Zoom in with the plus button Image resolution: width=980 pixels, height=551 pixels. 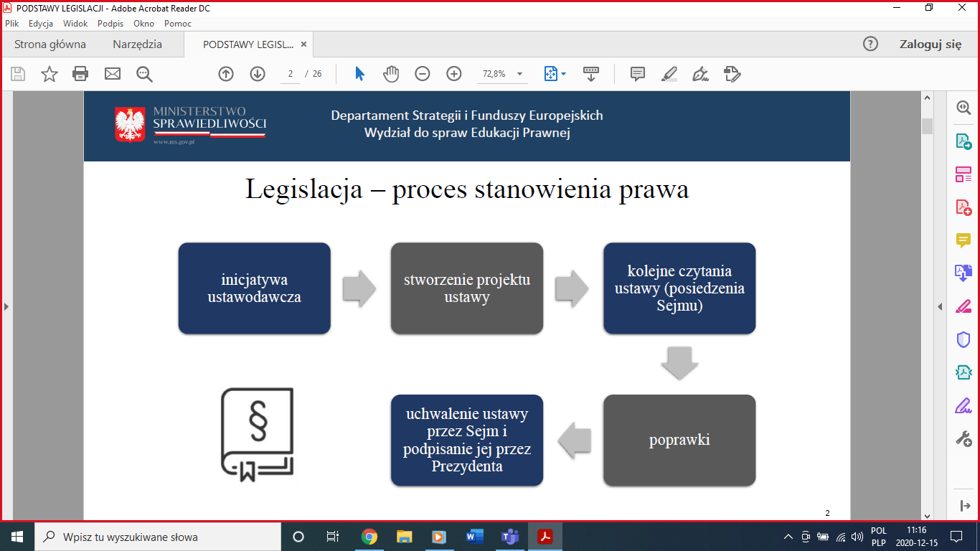(454, 74)
